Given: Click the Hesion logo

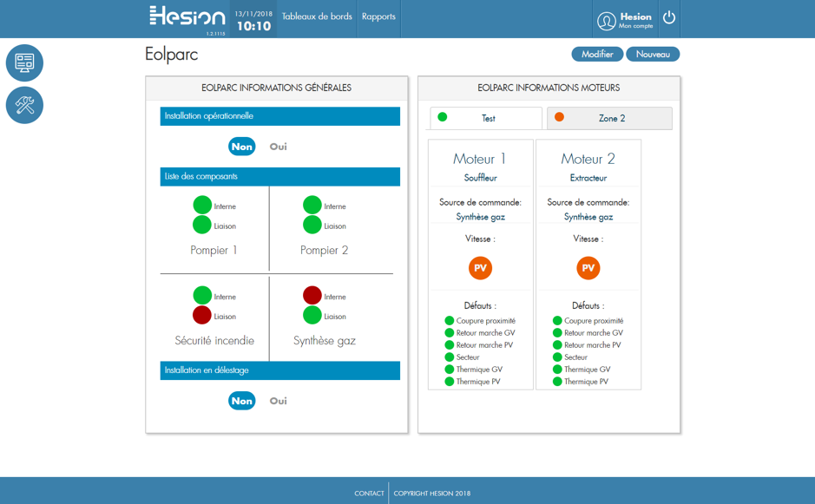Looking at the screenshot, I should (x=187, y=17).
